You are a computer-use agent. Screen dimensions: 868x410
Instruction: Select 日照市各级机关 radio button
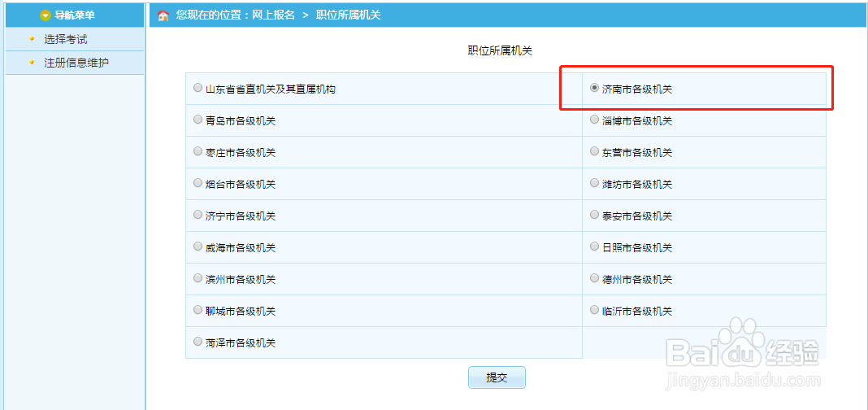[595, 246]
